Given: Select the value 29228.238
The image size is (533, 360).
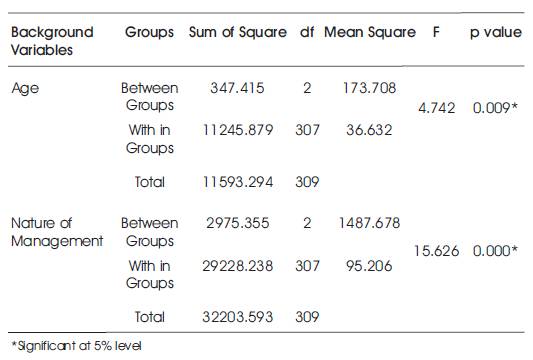Looking at the screenshot, I should tap(238, 266).
